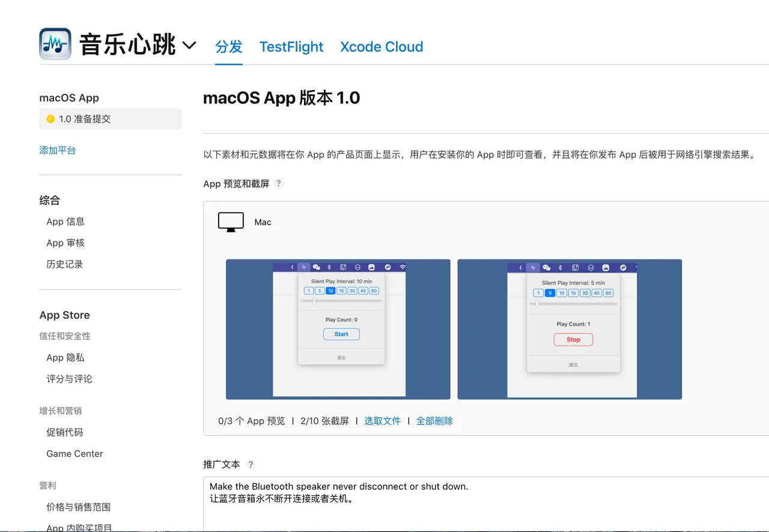
Task: Click the Mac display icon in screenshots section
Action: (x=230, y=222)
